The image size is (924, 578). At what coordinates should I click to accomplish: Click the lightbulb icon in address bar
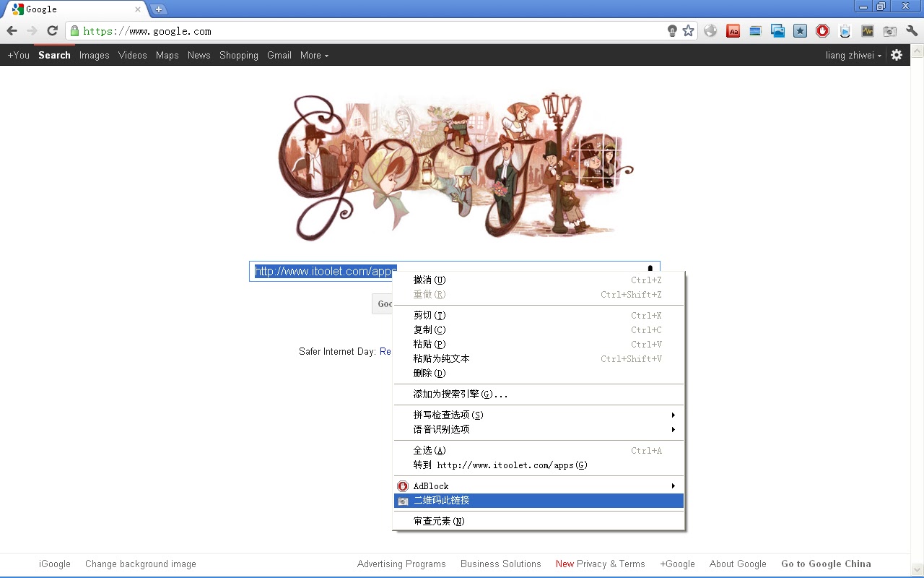pyautogui.click(x=672, y=31)
